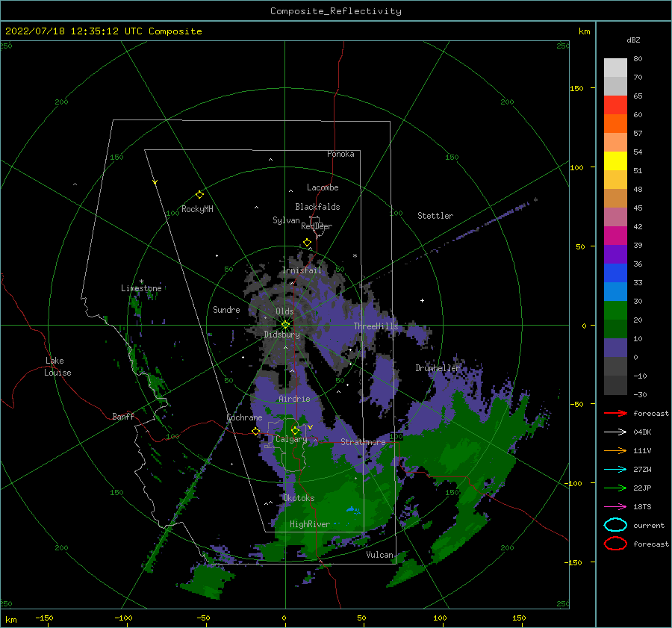Click the Innisfail city label
Image resolution: width=672 pixels, height=628 pixels.
pos(302,270)
